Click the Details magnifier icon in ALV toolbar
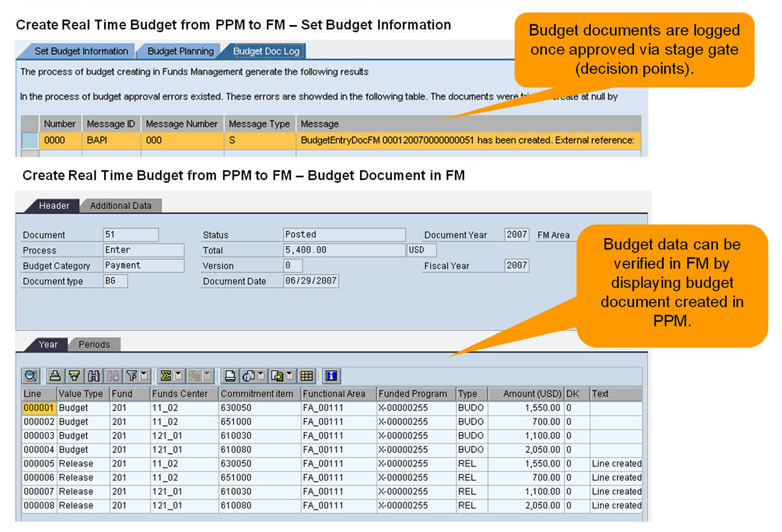782x532 pixels. click(31, 376)
